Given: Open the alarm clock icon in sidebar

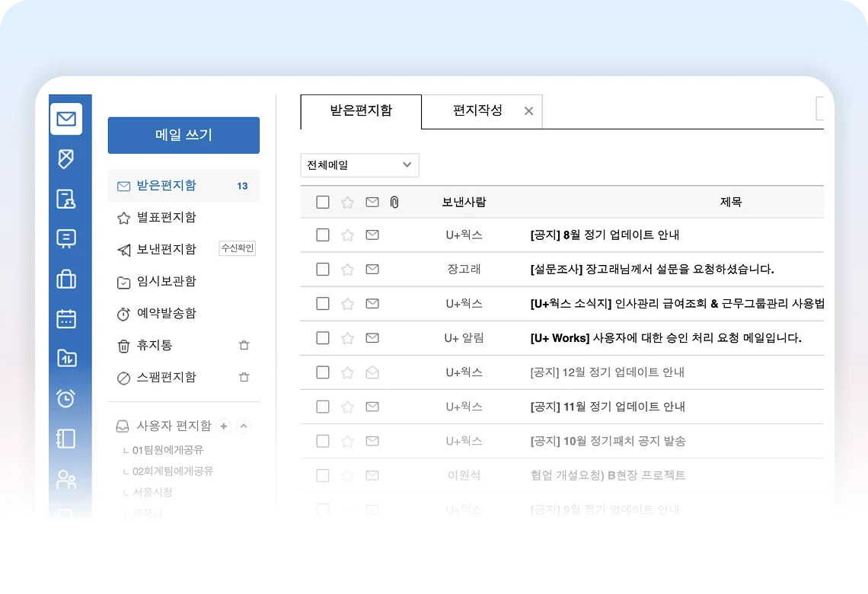Looking at the screenshot, I should point(66,398).
